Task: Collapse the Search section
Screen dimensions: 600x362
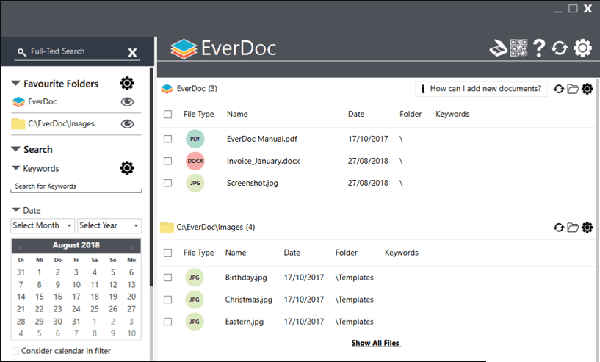Action: 16,149
